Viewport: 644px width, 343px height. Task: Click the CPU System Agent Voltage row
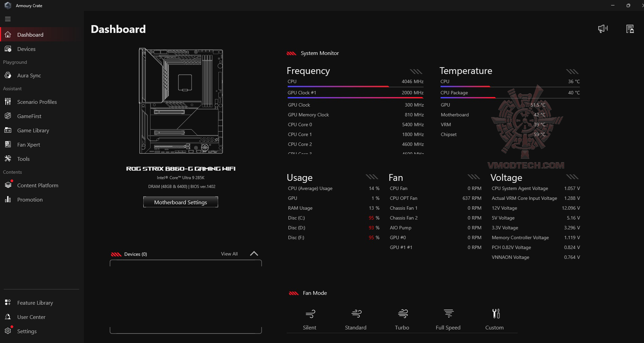(536, 188)
